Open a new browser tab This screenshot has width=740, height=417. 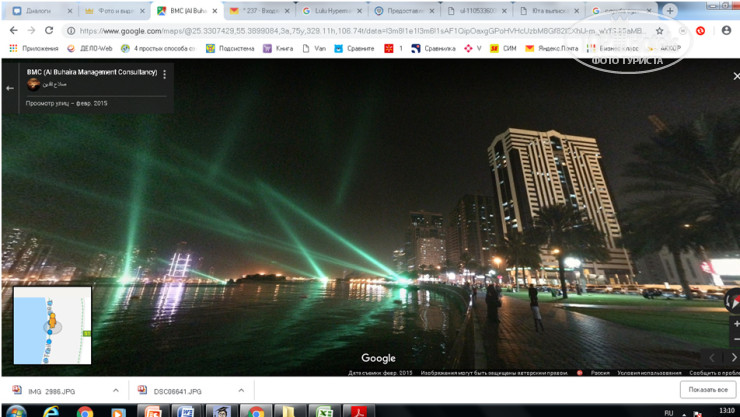click(x=669, y=11)
